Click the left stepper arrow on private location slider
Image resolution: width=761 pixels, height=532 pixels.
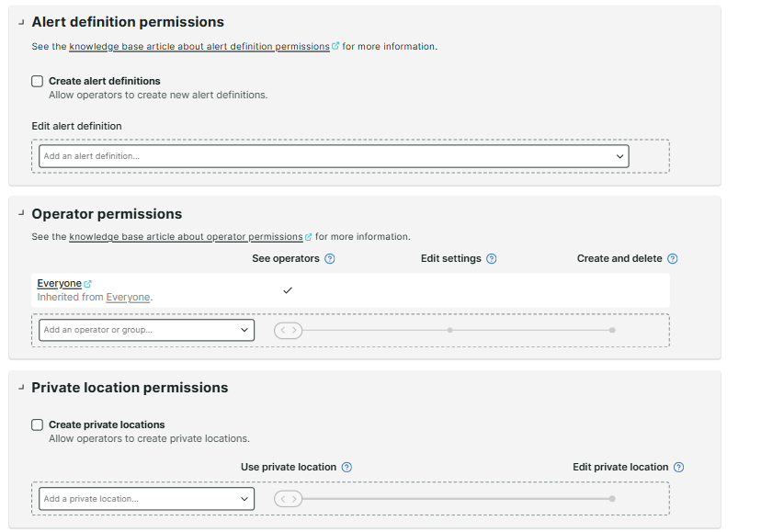(282, 498)
